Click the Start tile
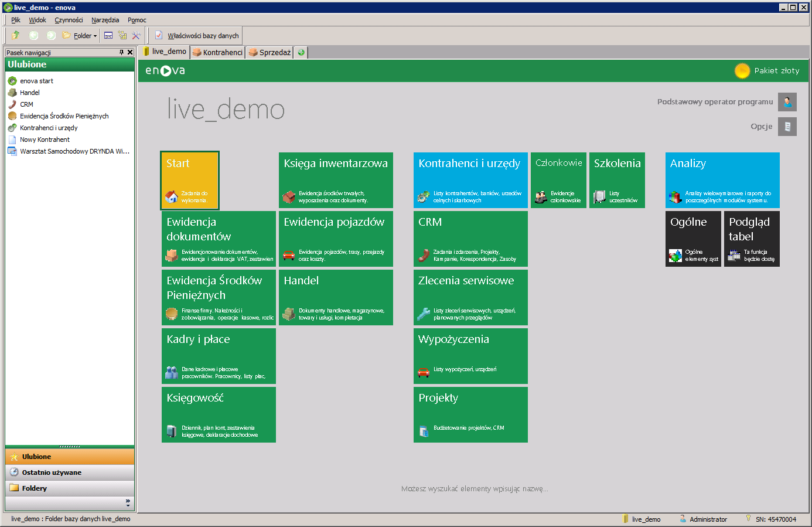This screenshot has height=527, width=812. (x=190, y=180)
